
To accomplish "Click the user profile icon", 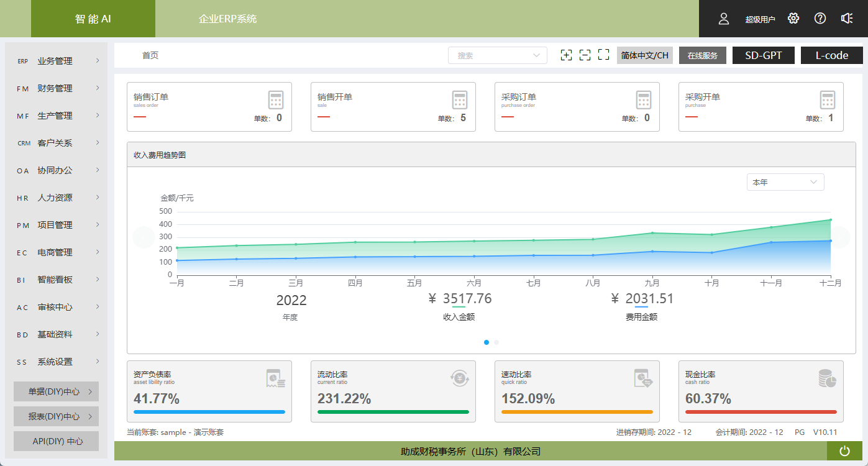I will [x=723, y=19].
